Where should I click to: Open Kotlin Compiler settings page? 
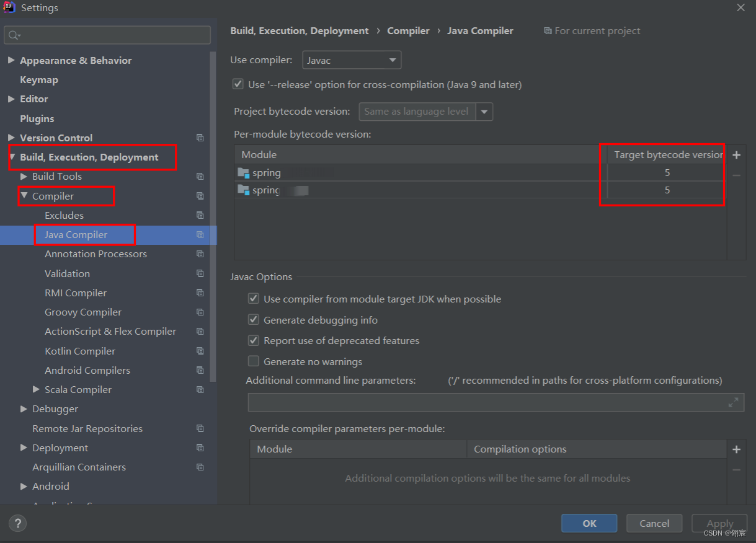tap(80, 351)
